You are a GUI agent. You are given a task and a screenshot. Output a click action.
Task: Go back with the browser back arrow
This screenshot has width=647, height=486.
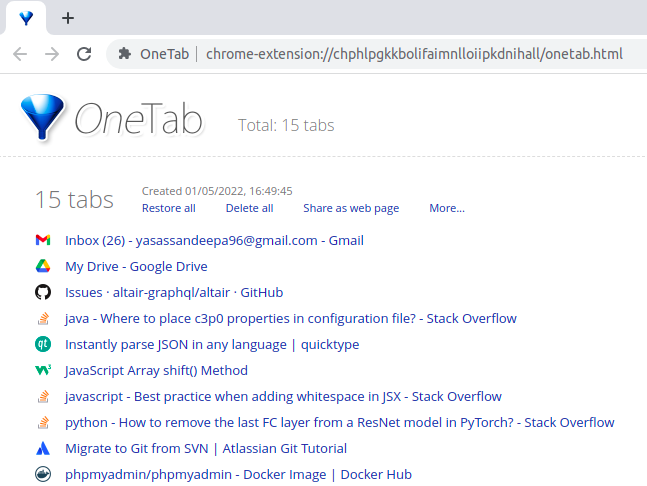20,54
